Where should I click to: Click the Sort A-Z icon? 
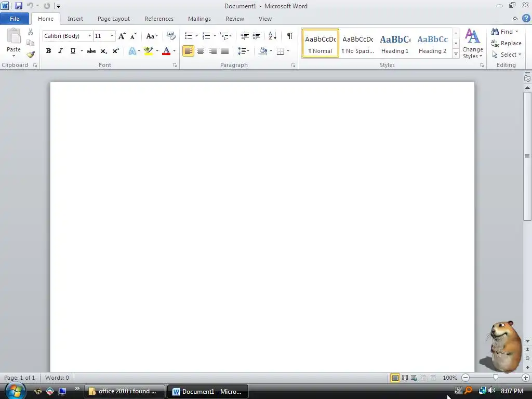pyautogui.click(x=272, y=36)
